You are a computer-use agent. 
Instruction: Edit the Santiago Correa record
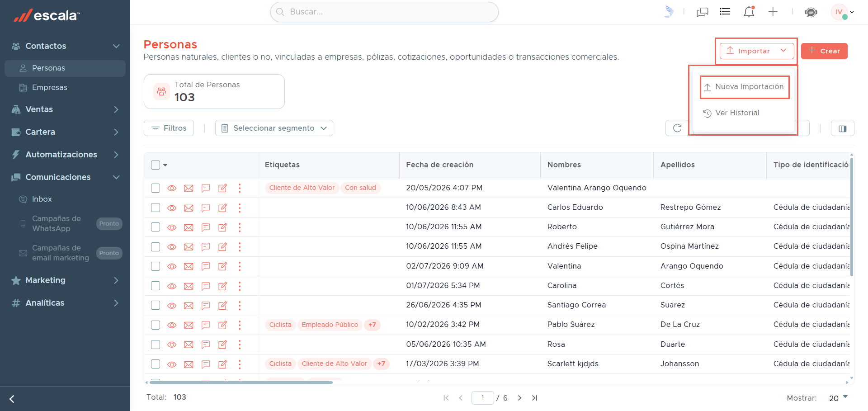(223, 306)
